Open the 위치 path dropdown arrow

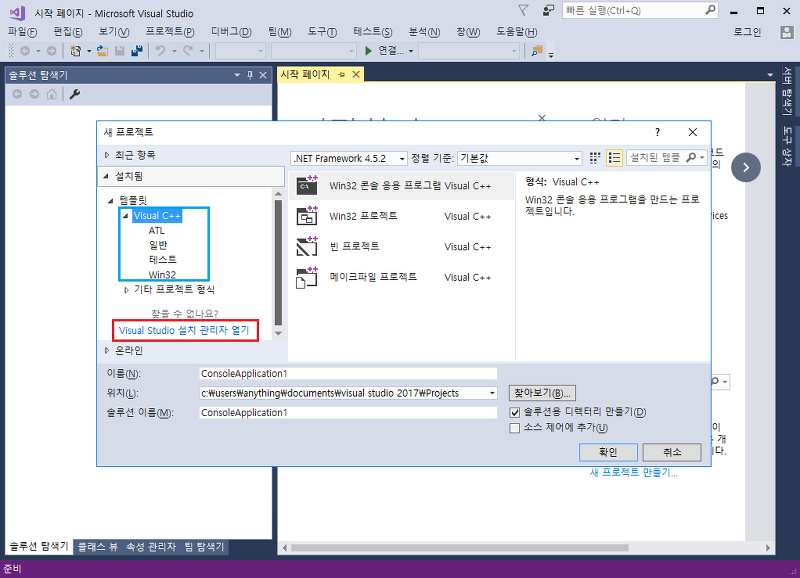click(x=492, y=393)
